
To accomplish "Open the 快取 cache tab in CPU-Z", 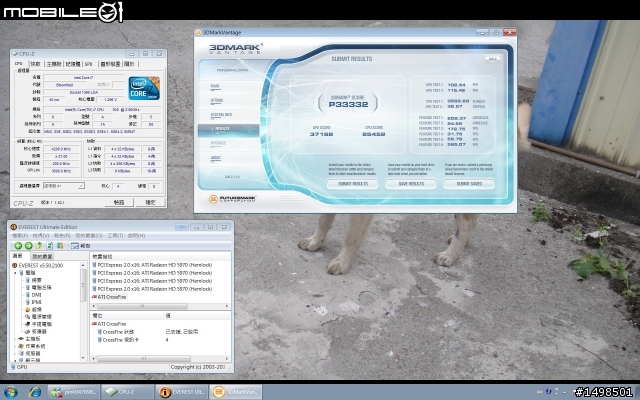I will click(x=36, y=64).
